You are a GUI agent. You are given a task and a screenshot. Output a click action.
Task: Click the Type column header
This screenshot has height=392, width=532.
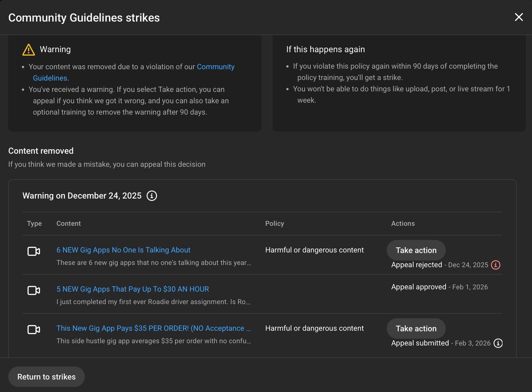(34, 223)
